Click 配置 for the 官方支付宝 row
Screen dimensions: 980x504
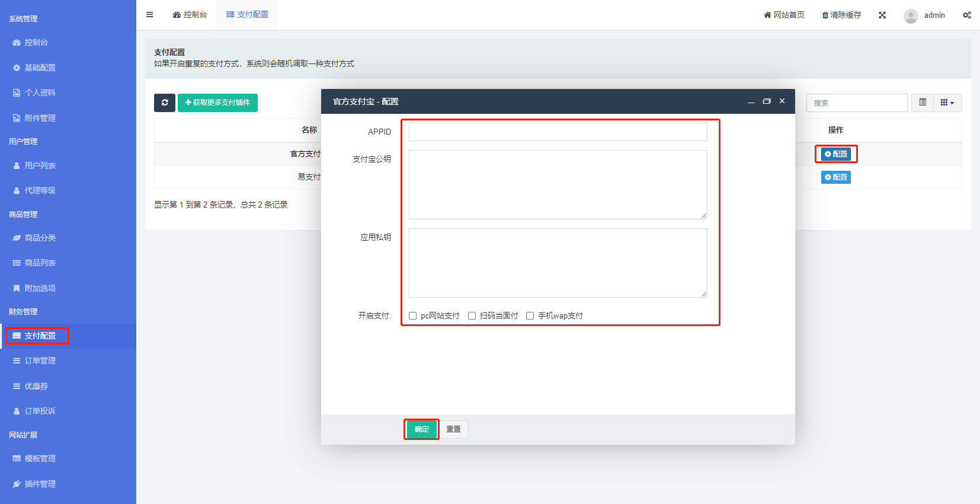(x=836, y=154)
